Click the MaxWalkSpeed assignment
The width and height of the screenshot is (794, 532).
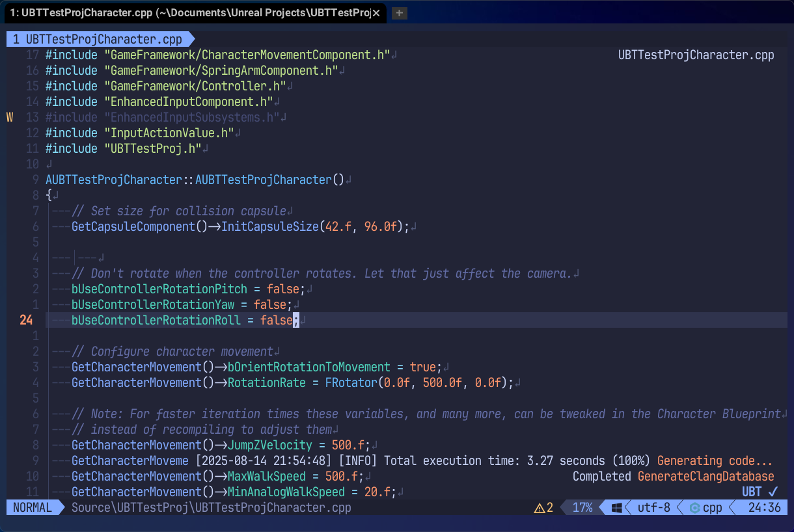point(218,476)
